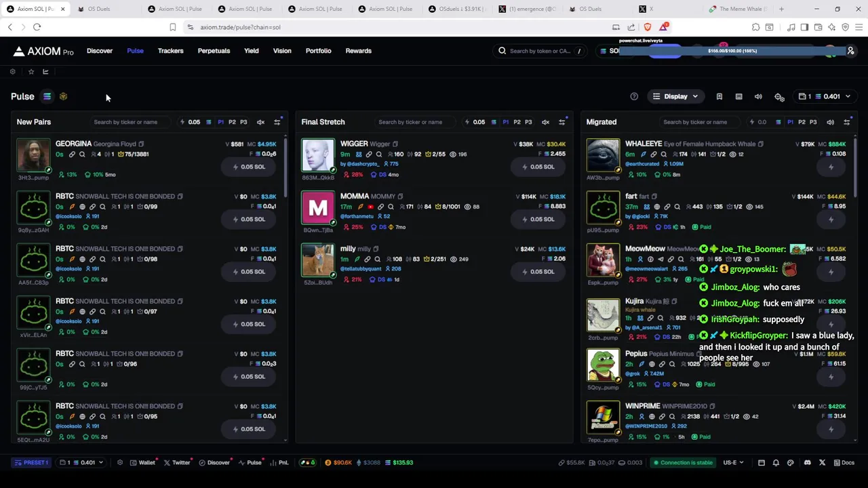Open notifications bell in bottom bar
This screenshot has height=488, width=868.
tap(776, 462)
